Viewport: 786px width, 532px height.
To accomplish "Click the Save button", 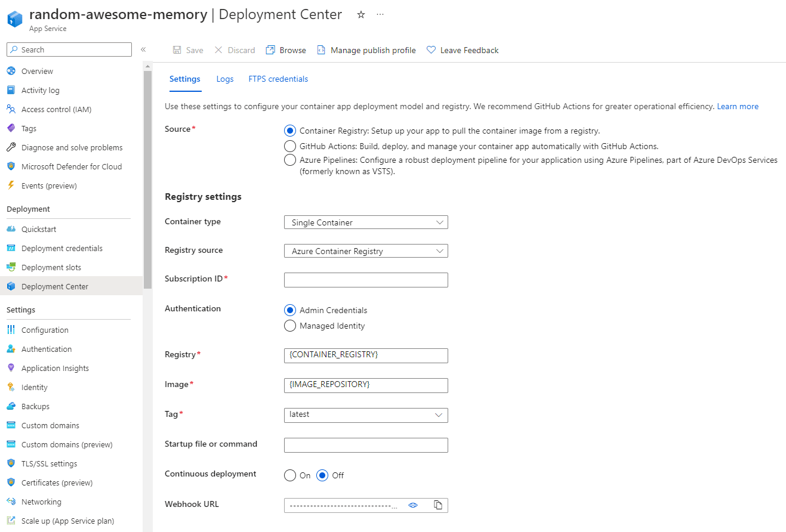I will point(188,50).
